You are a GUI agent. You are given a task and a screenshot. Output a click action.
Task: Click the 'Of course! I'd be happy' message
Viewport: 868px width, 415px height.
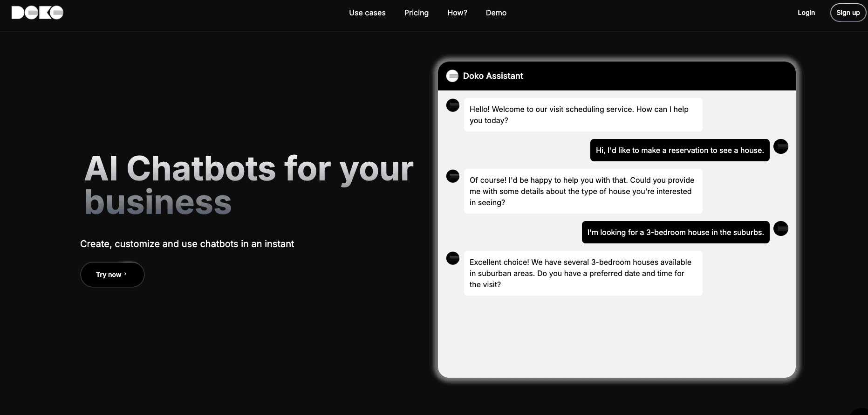[x=582, y=191]
